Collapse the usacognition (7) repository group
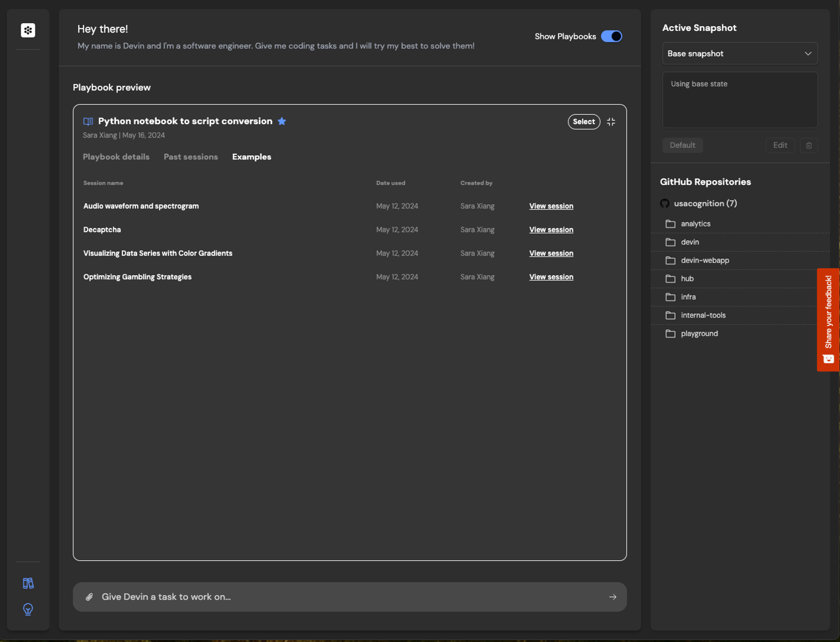 705,204
